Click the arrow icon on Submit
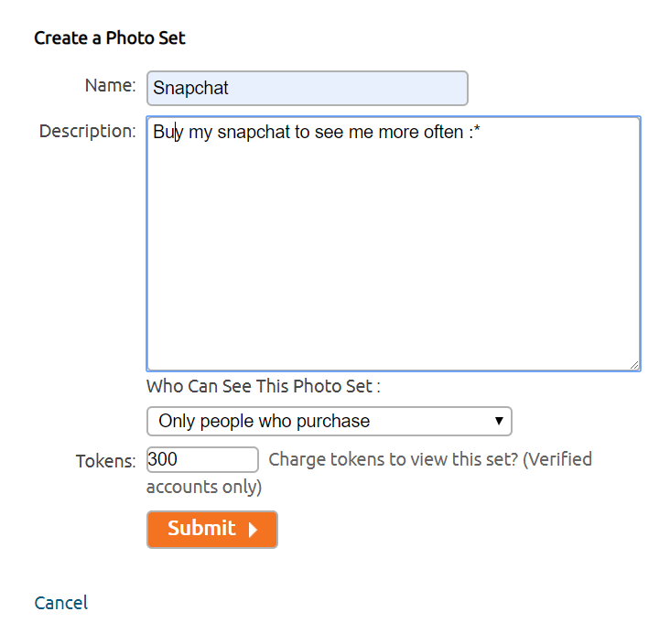The height and width of the screenshot is (644, 670). click(254, 530)
